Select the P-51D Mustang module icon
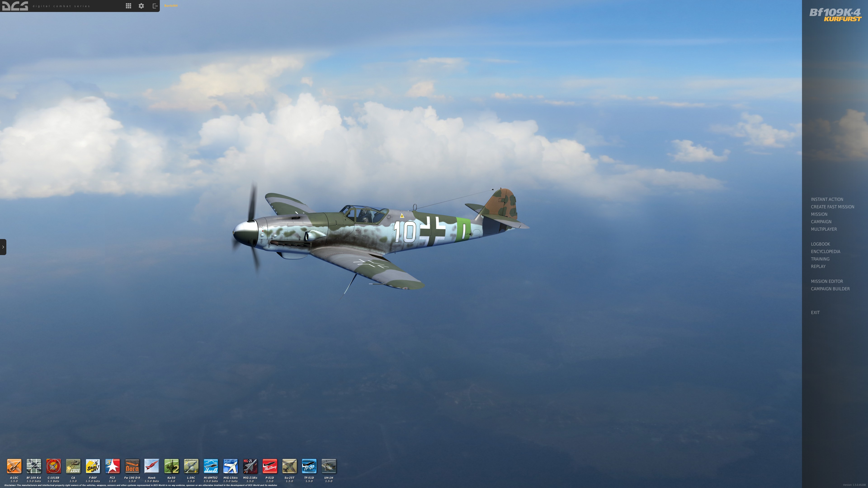 click(x=270, y=466)
